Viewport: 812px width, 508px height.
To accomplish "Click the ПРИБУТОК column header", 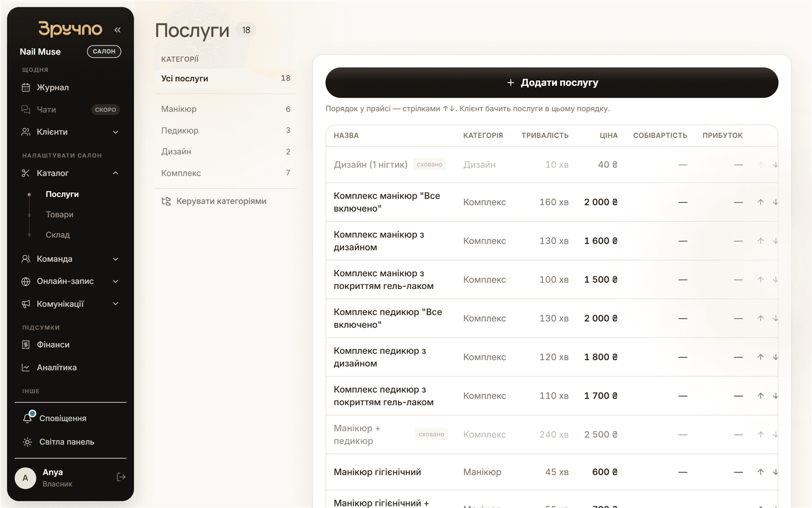I will [x=722, y=136].
